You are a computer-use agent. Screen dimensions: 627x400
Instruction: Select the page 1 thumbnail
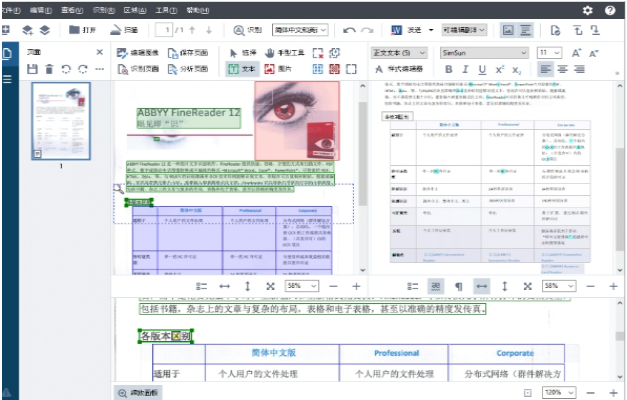pos(61,121)
